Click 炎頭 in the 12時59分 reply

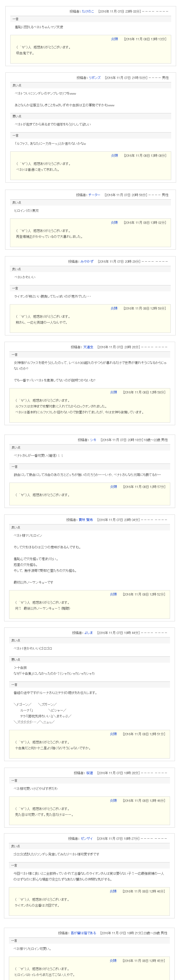114,308
